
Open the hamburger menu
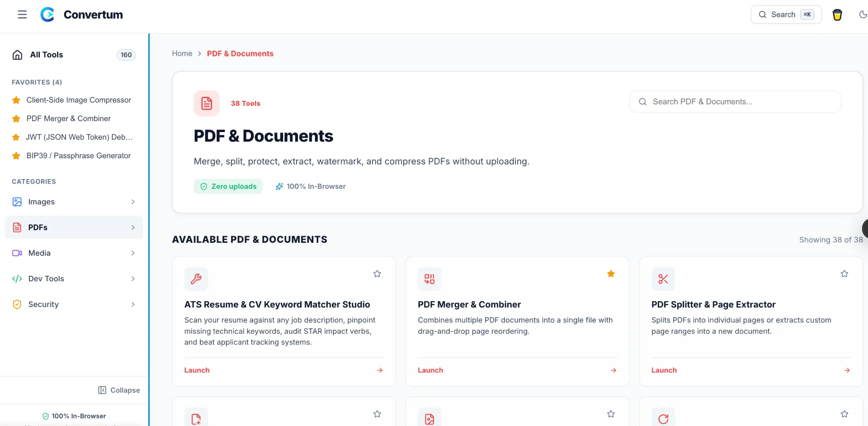[x=22, y=14]
